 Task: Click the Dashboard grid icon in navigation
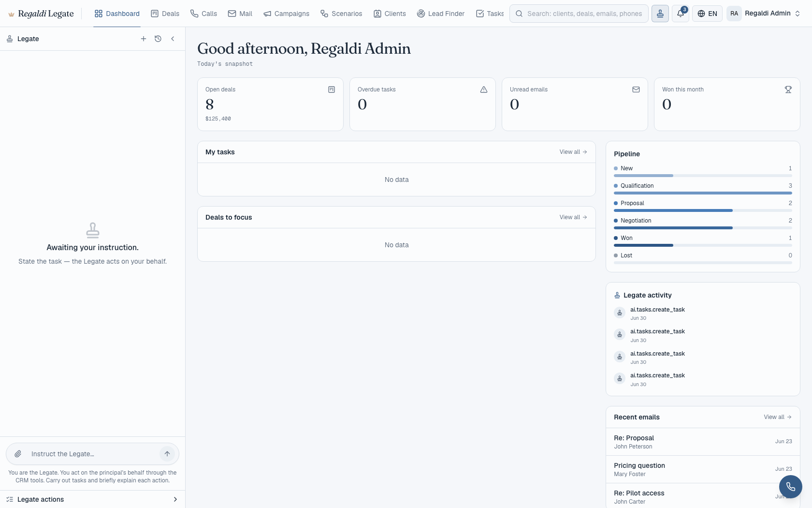tap(99, 14)
